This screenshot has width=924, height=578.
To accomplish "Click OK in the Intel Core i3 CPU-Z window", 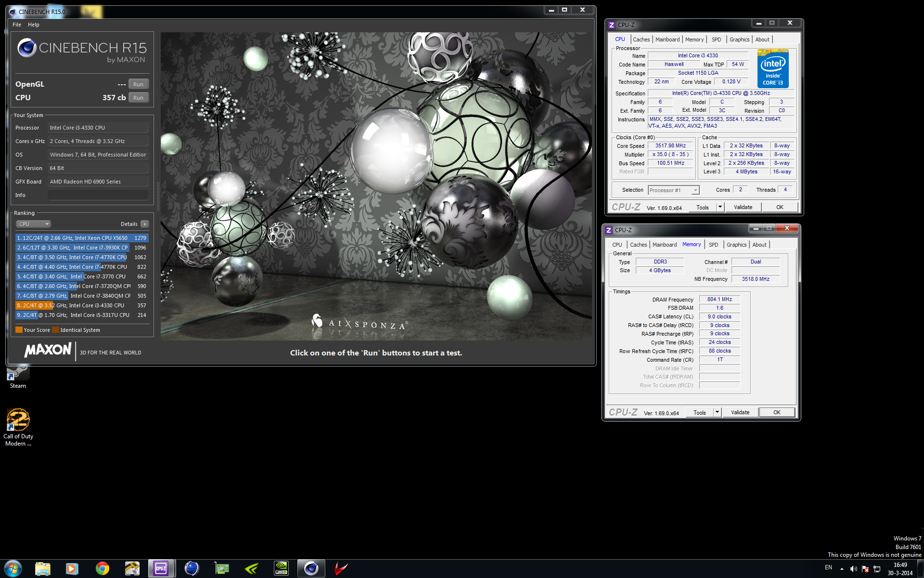I will pos(780,208).
